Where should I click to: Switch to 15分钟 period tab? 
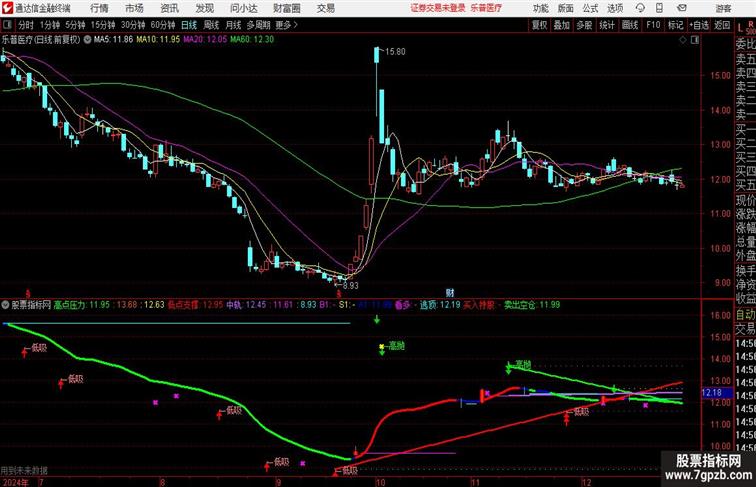[103, 25]
